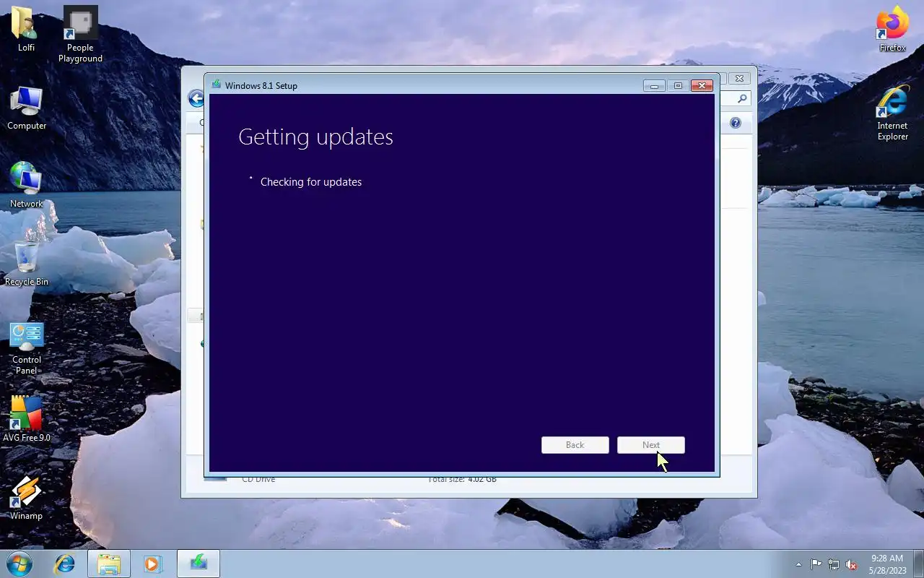The width and height of the screenshot is (924, 578).
Task: Launch Firefox from desktop shortcut
Action: (x=892, y=29)
